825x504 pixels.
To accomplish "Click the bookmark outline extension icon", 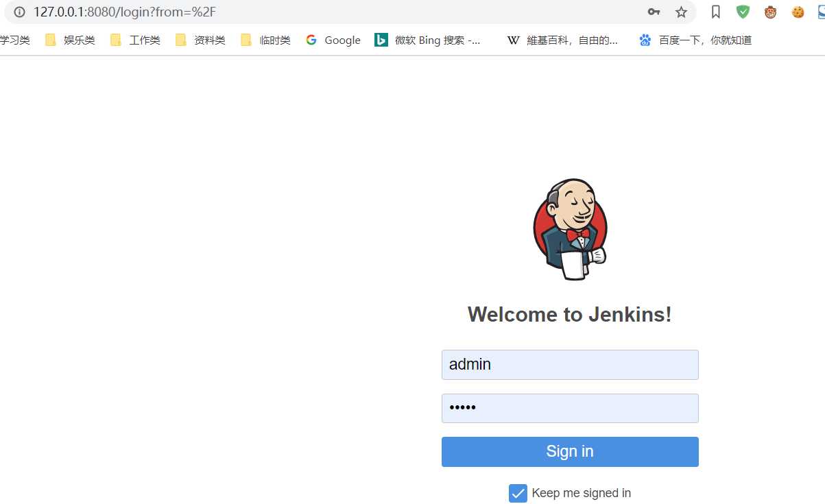I will point(716,12).
